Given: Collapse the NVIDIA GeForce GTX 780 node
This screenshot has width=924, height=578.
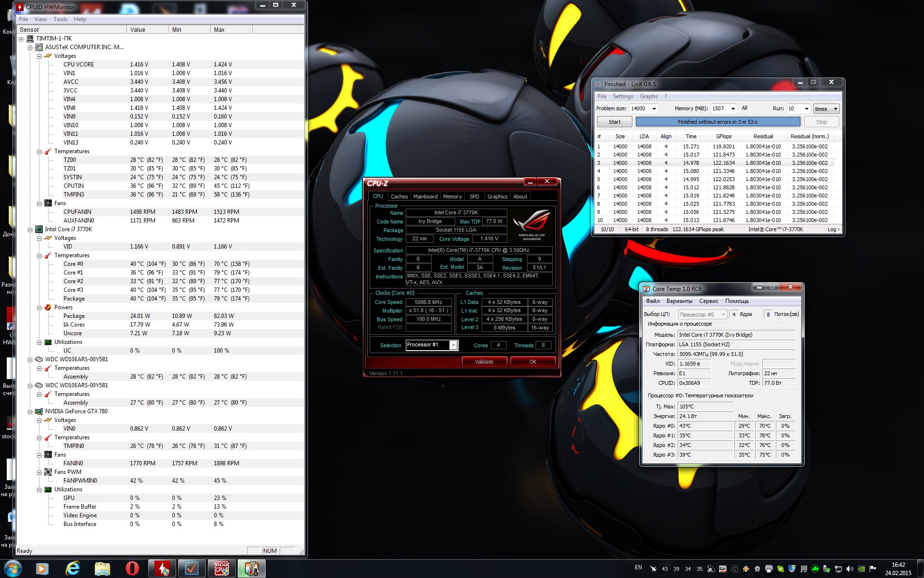Looking at the screenshot, I should click(30, 411).
